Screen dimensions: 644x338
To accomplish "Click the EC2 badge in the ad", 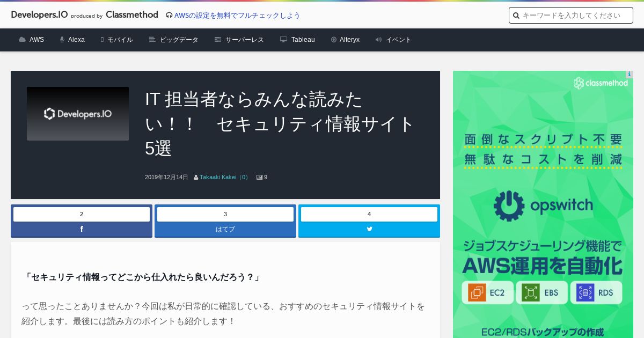I will [x=488, y=293].
